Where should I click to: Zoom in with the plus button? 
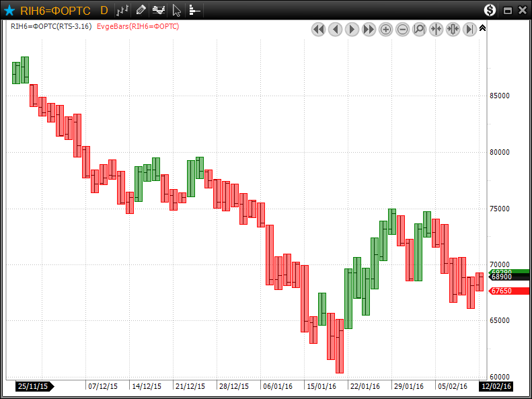385,29
